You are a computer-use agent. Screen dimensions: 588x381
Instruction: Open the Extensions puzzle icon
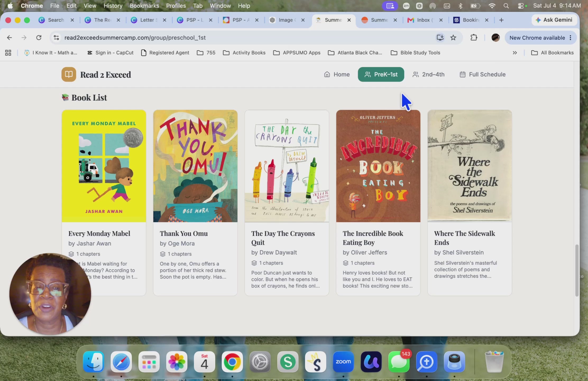pyautogui.click(x=474, y=38)
